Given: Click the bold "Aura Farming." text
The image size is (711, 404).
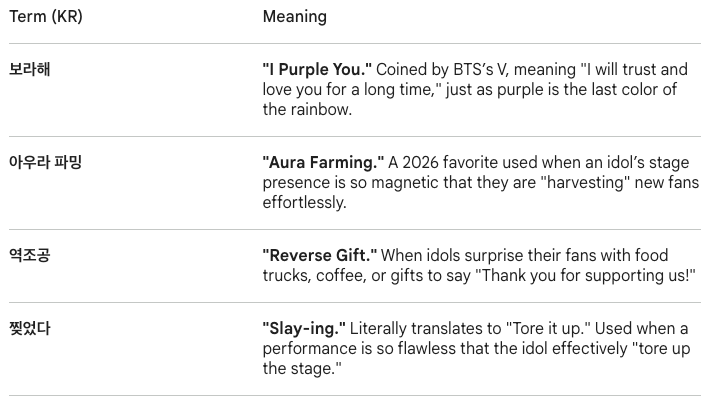Looking at the screenshot, I should (323, 162).
